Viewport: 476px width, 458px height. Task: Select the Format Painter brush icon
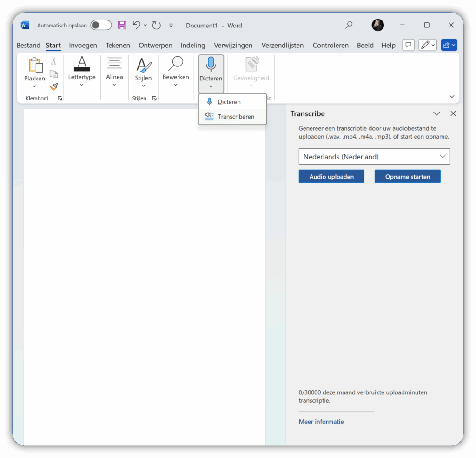pos(54,87)
